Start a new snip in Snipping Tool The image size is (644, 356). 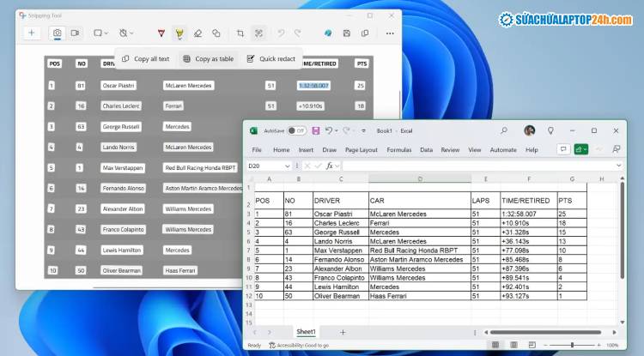31,33
